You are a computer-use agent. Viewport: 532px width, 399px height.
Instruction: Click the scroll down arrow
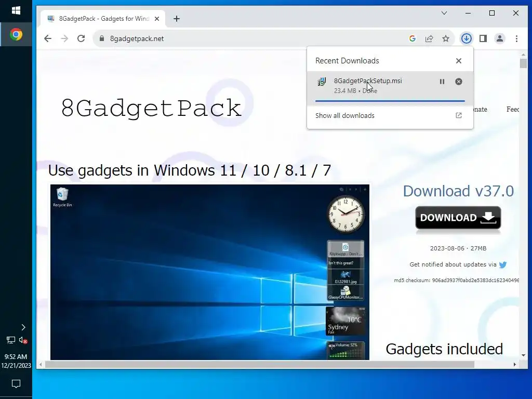click(523, 355)
